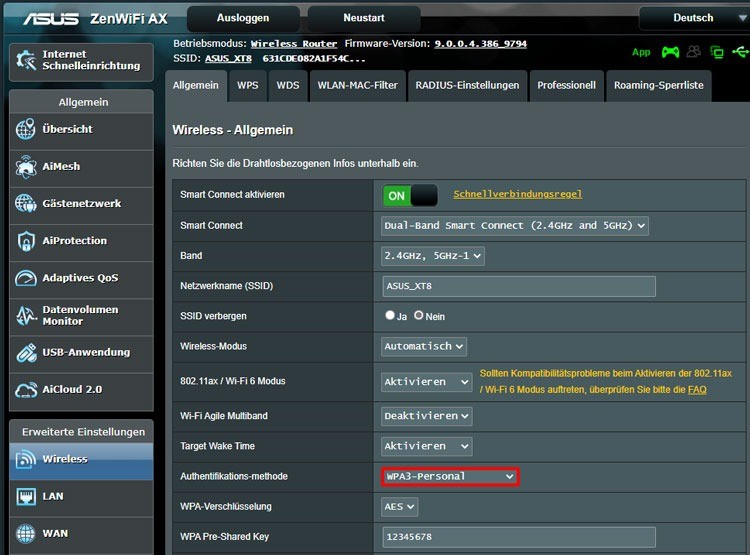Screen dimensions: 750x555
Task: Open the AiMesh sidebar icon
Action: tap(26, 166)
